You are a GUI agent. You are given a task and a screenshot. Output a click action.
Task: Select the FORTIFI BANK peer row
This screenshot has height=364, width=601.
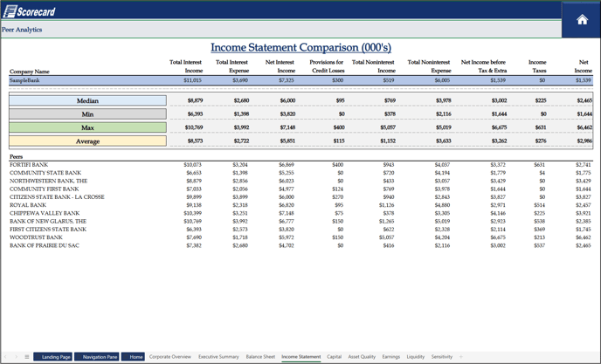tap(29, 165)
